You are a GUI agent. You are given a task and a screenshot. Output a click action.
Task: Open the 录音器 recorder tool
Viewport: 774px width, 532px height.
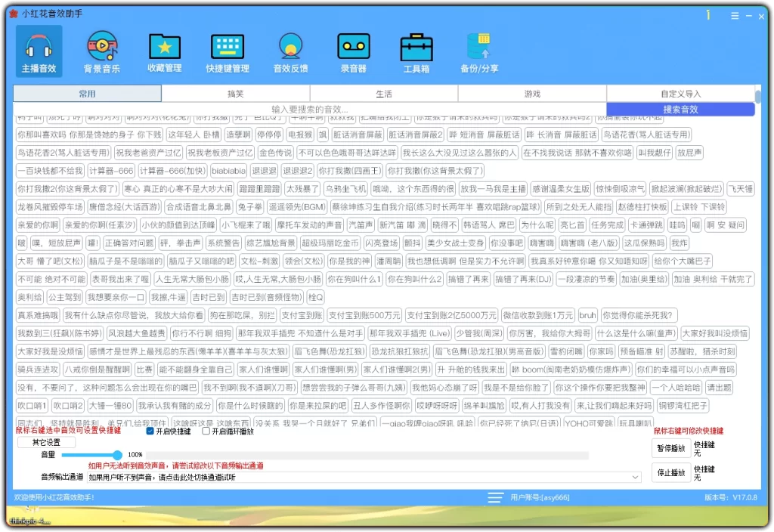(x=352, y=50)
